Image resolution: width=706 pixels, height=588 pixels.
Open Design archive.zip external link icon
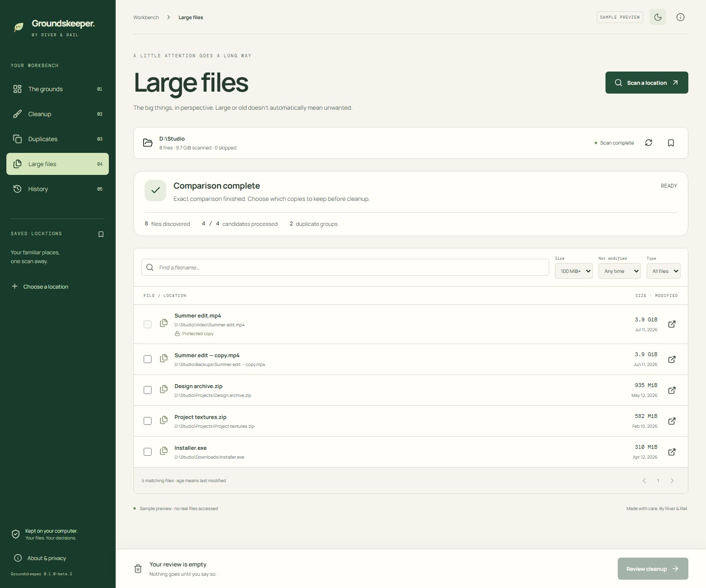(x=672, y=390)
